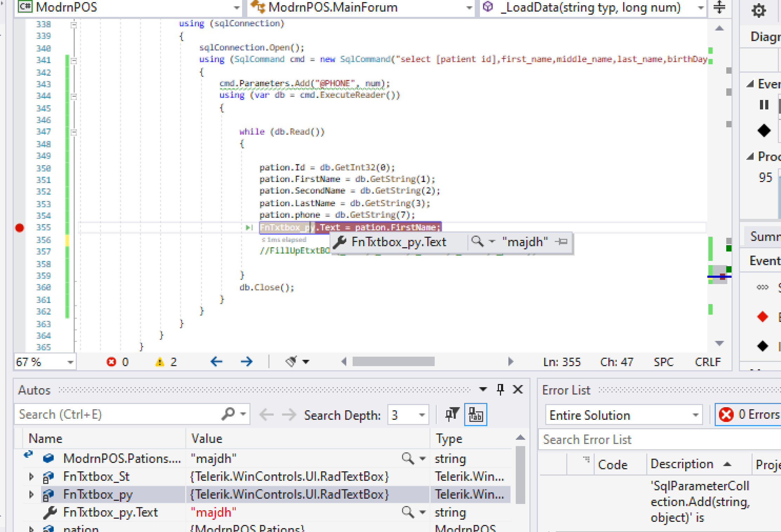Open the 67 % zoom level dropdown
781x532 pixels.
pos(70,362)
